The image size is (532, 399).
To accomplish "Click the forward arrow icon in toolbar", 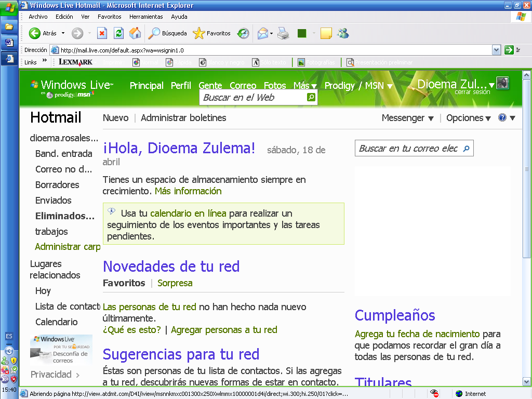I will pos(77,33).
